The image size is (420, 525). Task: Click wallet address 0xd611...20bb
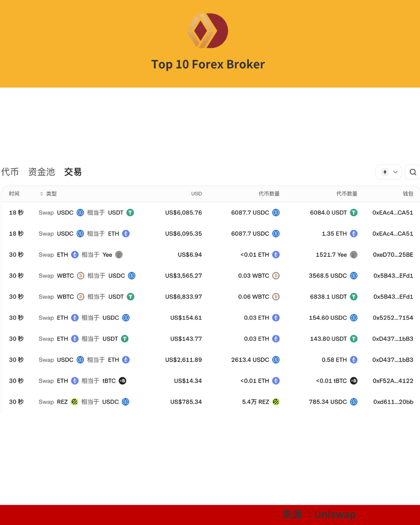pyautogui.click(x=393, y=402)
